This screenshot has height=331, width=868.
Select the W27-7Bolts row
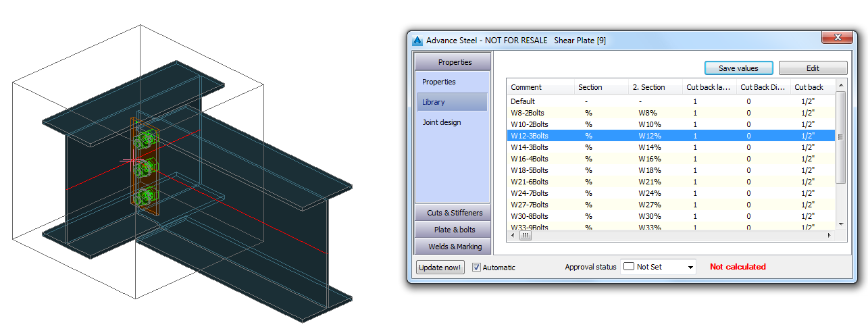[x=671, y=205]
